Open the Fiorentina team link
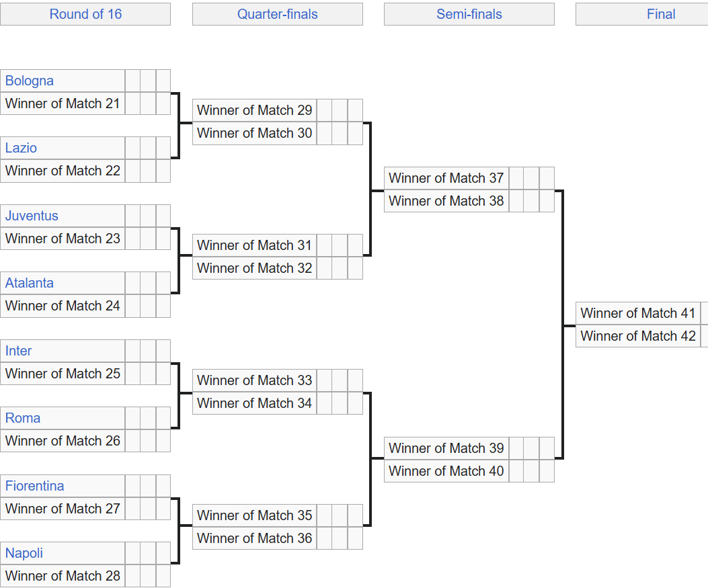708x588 pixels. click(x=35, y=486)
